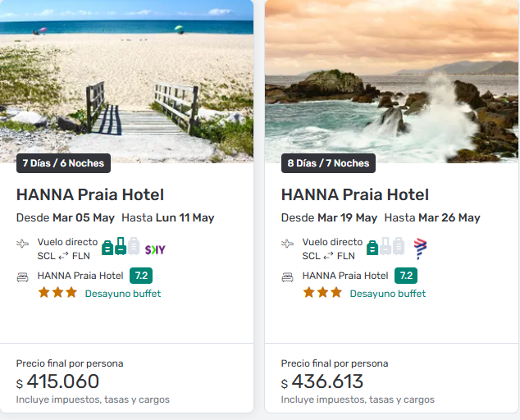Click the bed icon on the May 19 package
The height and width of the screenshot is (420, 520).
pyautogui.click(x=288, y=276)
